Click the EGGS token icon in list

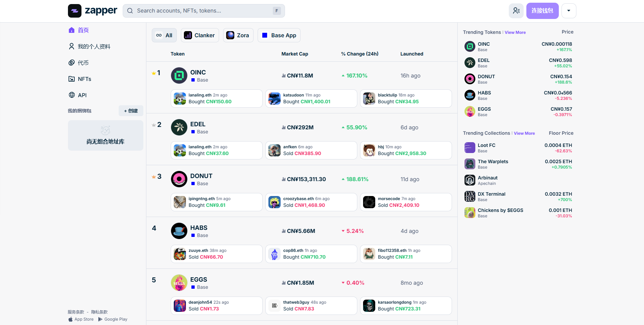coord(179,283)
